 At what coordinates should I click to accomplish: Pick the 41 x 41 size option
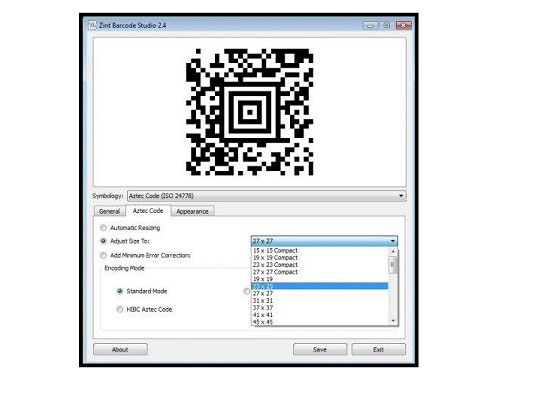320,315
